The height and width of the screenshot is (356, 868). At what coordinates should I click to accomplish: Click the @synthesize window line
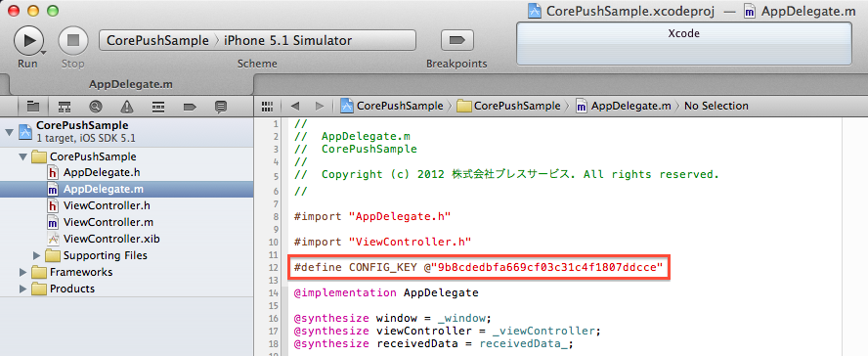(393, 319)
